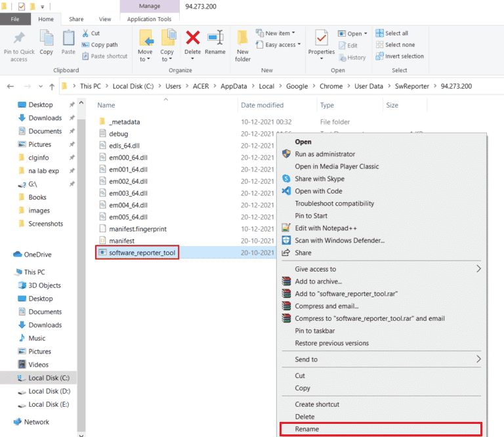This screenshot has width=504, height=437.
Task: Switch to the Share ribbon tab
Action: pos(76,19)
